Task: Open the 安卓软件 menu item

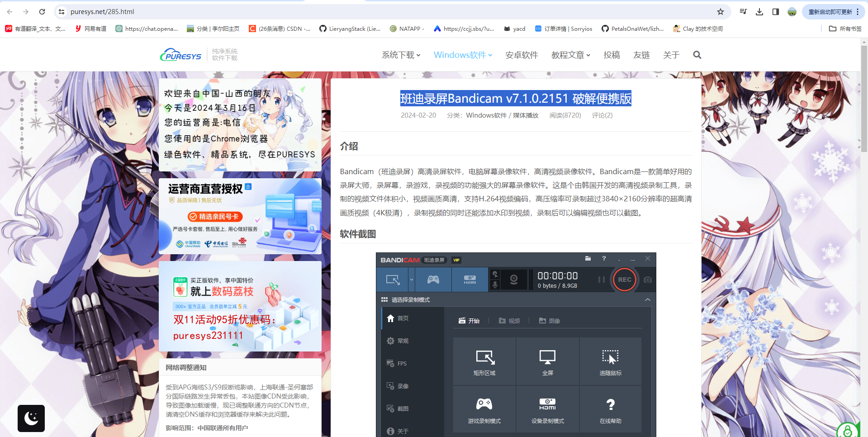Action: coord(522,55)
